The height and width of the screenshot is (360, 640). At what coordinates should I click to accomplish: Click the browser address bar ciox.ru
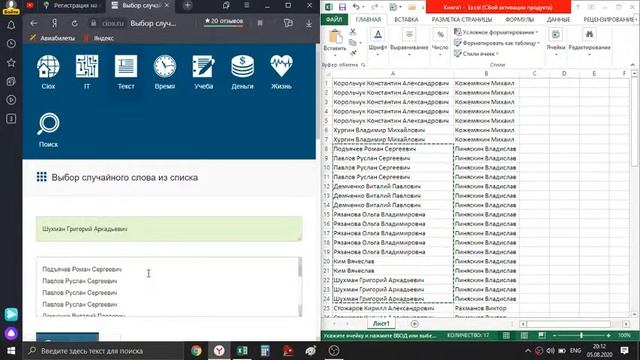pyautogui.click(x=113, y=23)
